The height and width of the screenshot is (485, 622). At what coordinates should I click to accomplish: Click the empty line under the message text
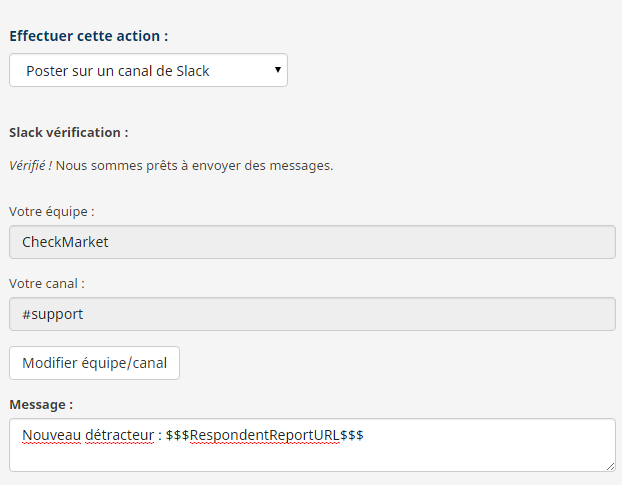312,456
